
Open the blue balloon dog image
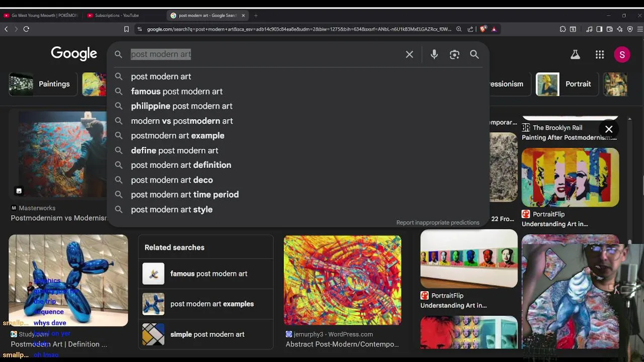click(68, 281)
